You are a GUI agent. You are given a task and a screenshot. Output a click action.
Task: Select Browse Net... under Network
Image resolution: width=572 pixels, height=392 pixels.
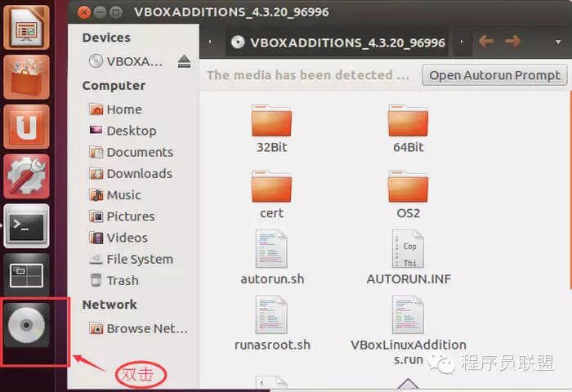click(x=139, y=328)
